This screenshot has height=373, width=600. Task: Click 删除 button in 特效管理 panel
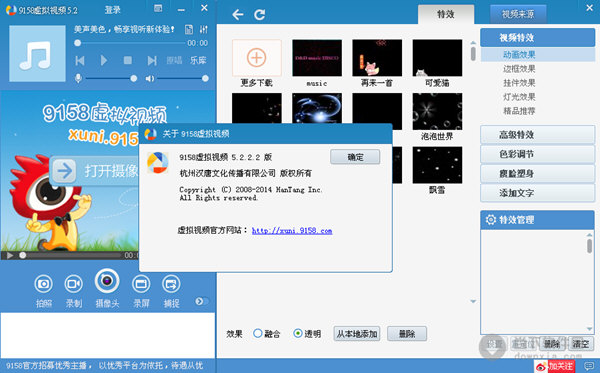point(552,344)
